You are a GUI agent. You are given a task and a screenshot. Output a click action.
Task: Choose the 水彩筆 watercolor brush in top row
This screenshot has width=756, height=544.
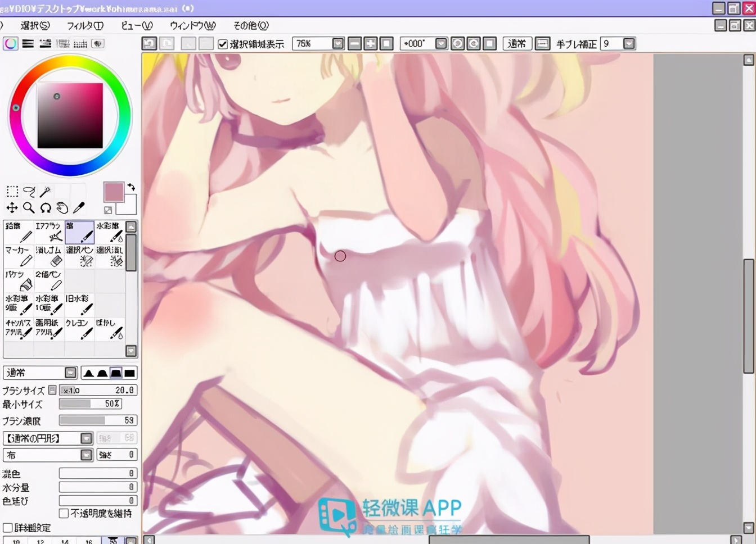point(110,232)
